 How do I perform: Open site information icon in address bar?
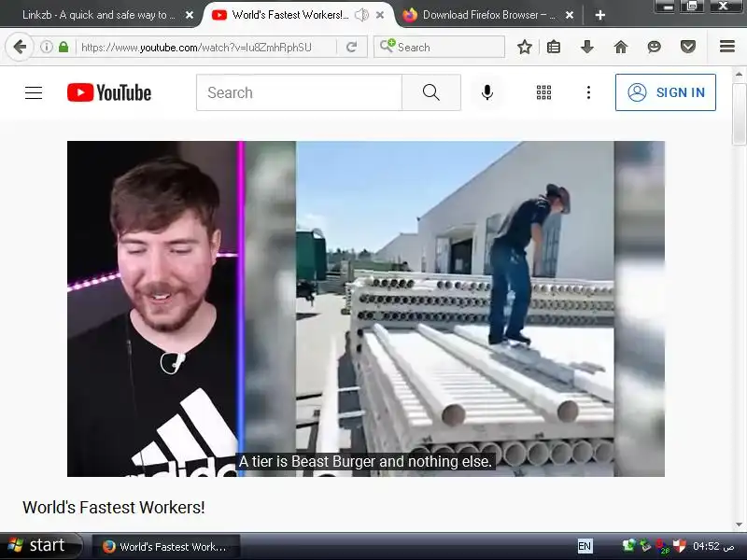[46, 47]
